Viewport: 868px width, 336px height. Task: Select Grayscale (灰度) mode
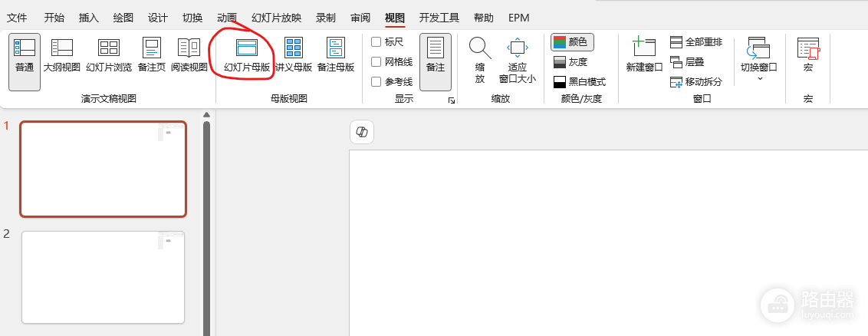click(570, 62)
